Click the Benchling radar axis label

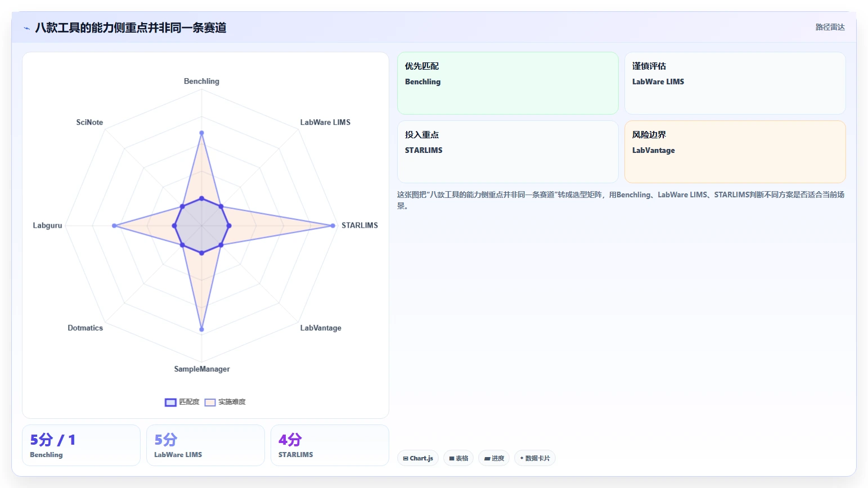pyautogui.click(x=201, y=81)
